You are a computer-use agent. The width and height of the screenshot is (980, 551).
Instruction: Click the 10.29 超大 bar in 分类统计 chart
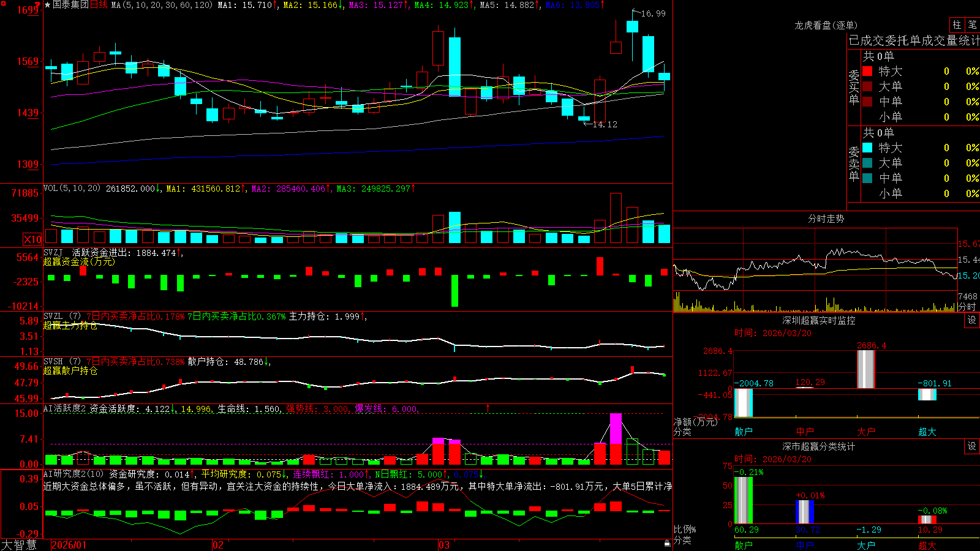coord(927,519)
